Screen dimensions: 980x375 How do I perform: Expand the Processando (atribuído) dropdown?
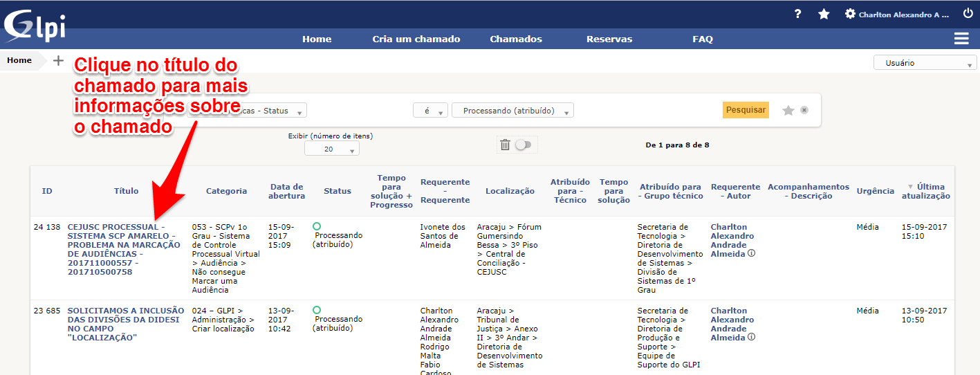point(512,111)
